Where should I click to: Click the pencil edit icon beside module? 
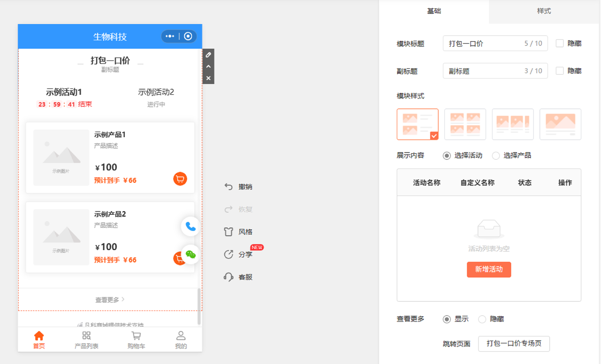(x=208, y=55)
